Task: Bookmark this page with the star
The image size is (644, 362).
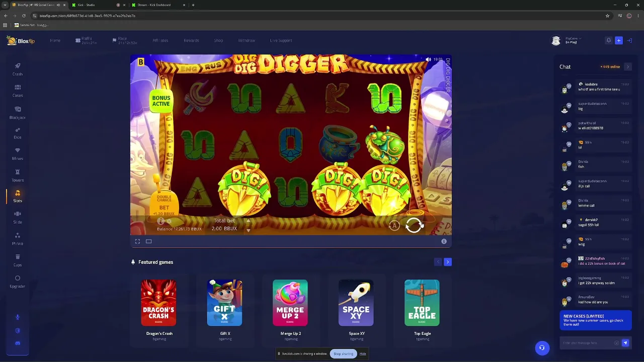Action: point(607,16)
